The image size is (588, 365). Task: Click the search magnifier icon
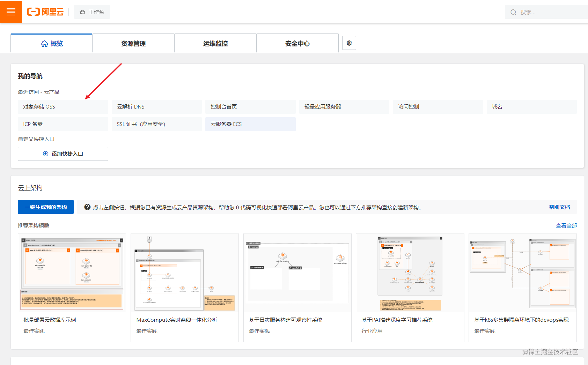(513, 12)
